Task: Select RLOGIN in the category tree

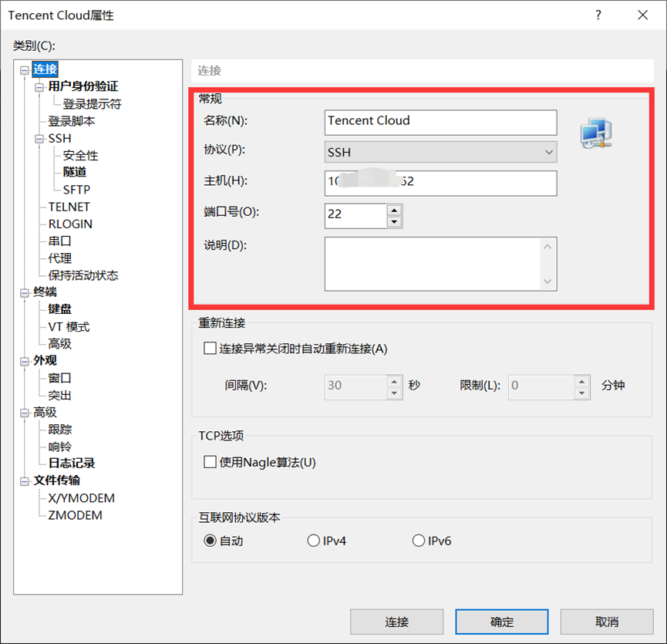Action: pos(70,224)
